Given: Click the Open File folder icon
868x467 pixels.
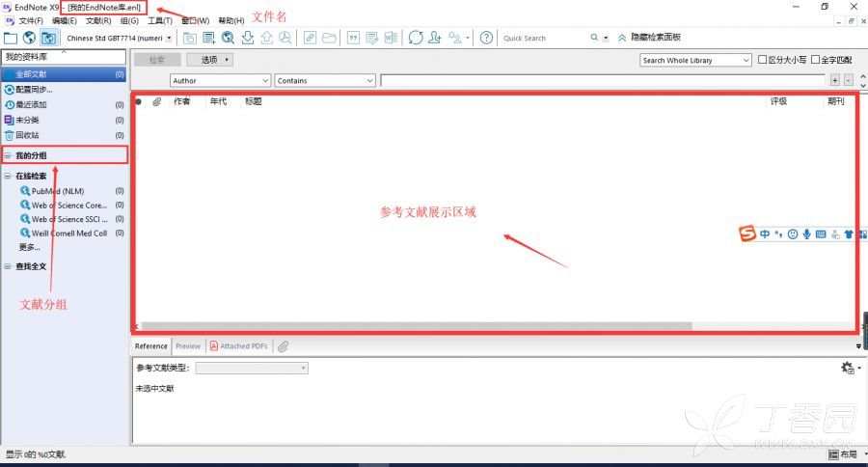Looking at the screenshot, I should click(330, 38).
